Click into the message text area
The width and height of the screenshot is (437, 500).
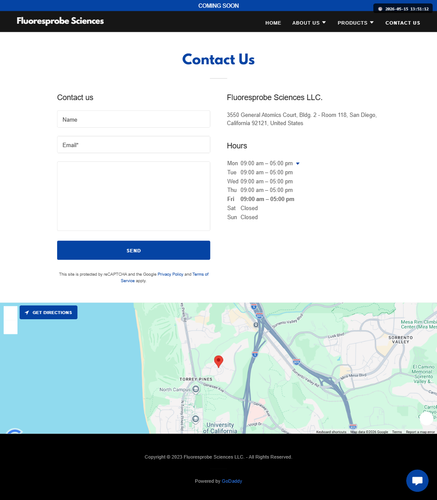click(133, 196)
